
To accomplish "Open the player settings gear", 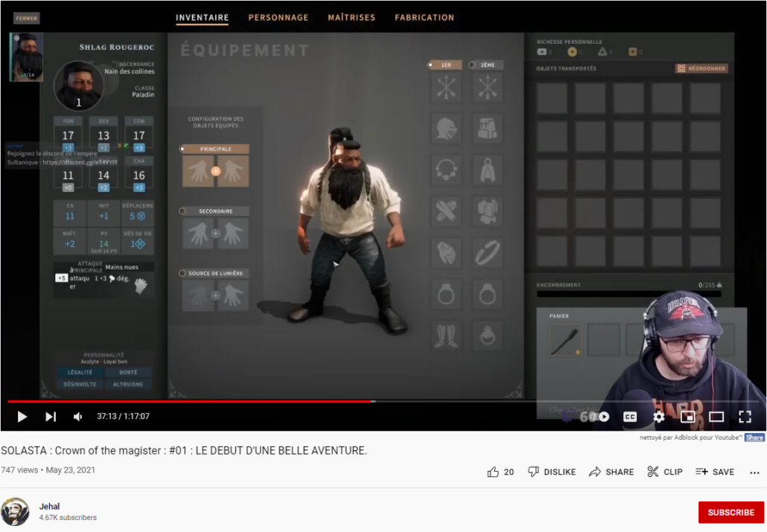I will tap(659, 417).
